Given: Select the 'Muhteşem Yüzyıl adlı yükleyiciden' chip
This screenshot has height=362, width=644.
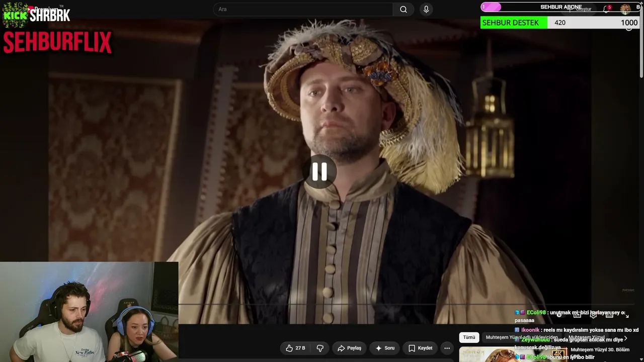Looking at the screenshot, I should click(521, 337).
